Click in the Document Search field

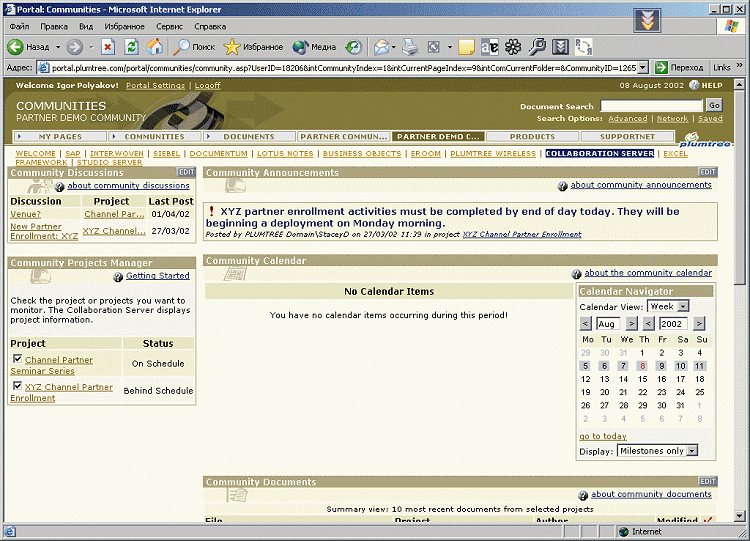(651, 105)
